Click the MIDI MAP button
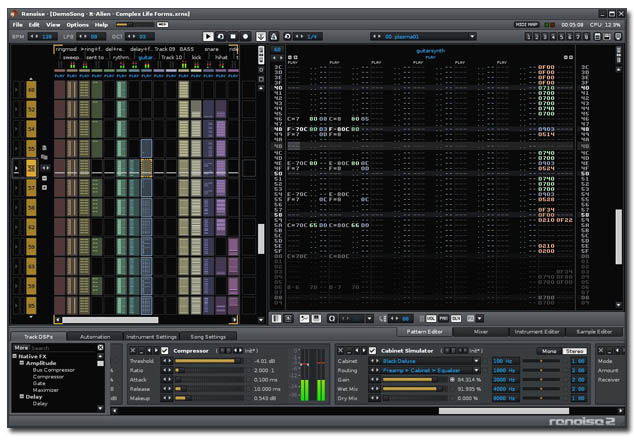Image resolution: width=634 pixels, height=446 pixels. pyautogui.click(x=526, y=25)
